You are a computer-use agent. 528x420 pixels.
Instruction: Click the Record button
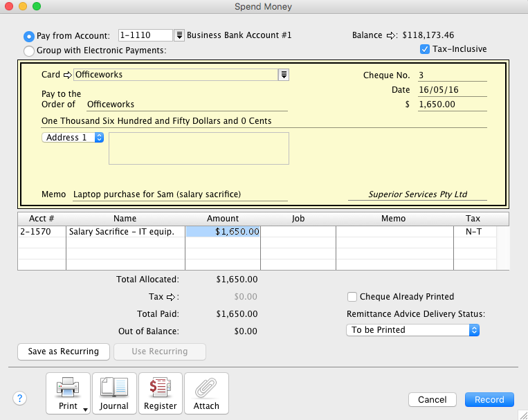point(489,399)
